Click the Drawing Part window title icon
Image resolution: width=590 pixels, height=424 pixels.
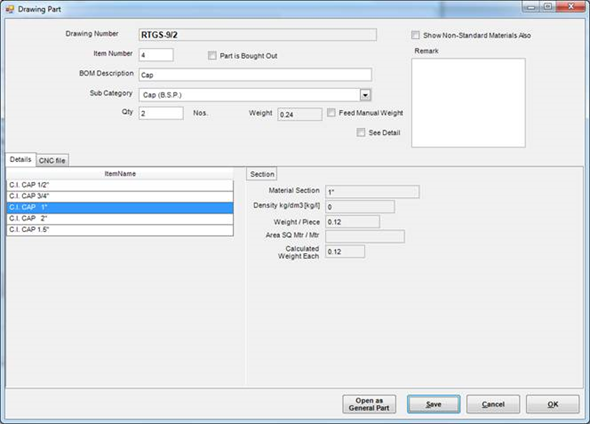[x=10, y=9]
